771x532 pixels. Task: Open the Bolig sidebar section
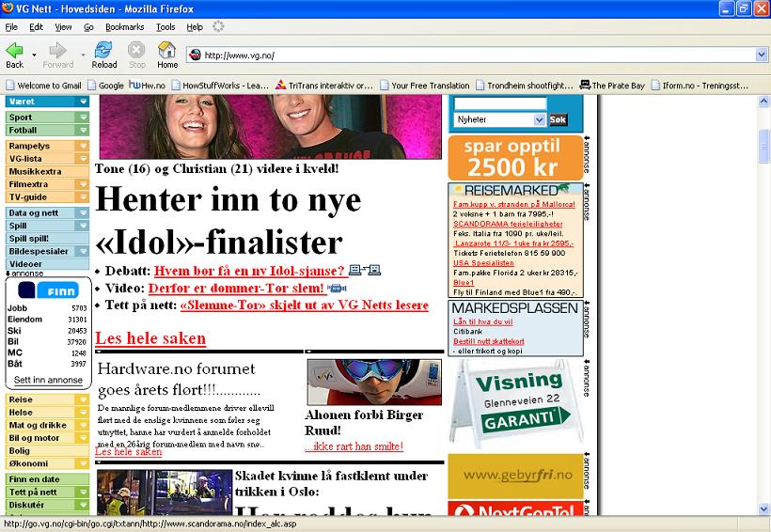coord(47,451)
